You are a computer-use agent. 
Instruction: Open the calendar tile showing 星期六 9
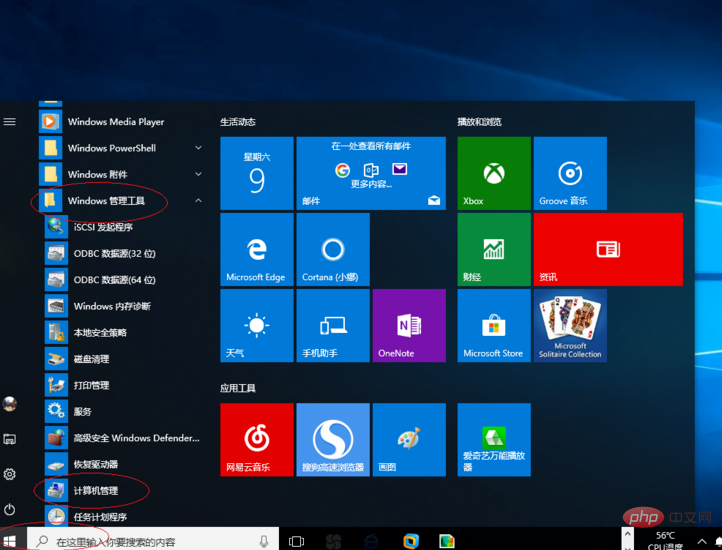(257, 173)
